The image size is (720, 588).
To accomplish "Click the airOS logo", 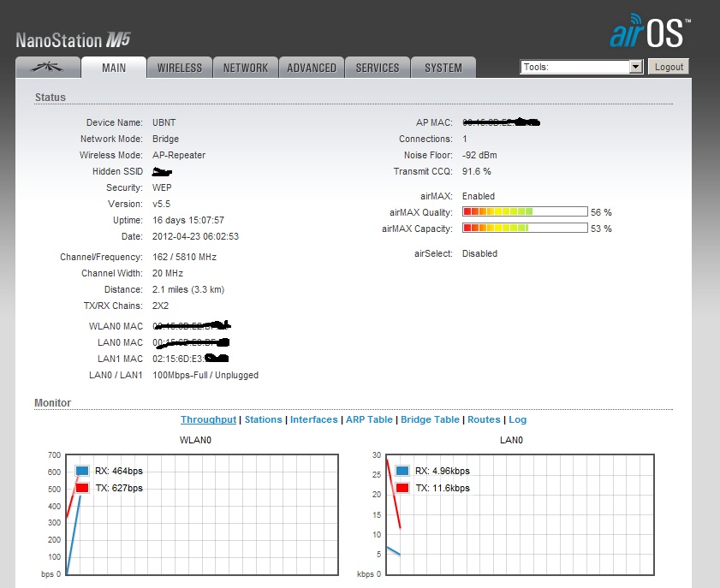I will 650,33.
